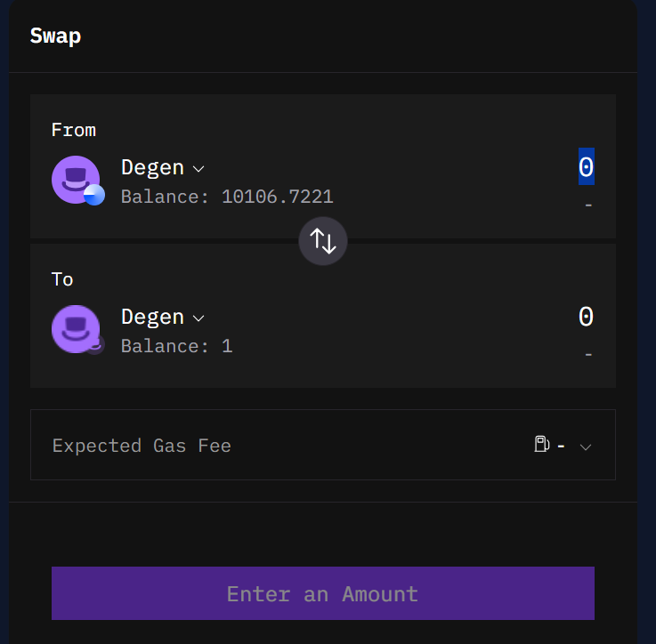Click the swap direction arrows button
This screenshot has width=656, height=644.
pos(322,241)
